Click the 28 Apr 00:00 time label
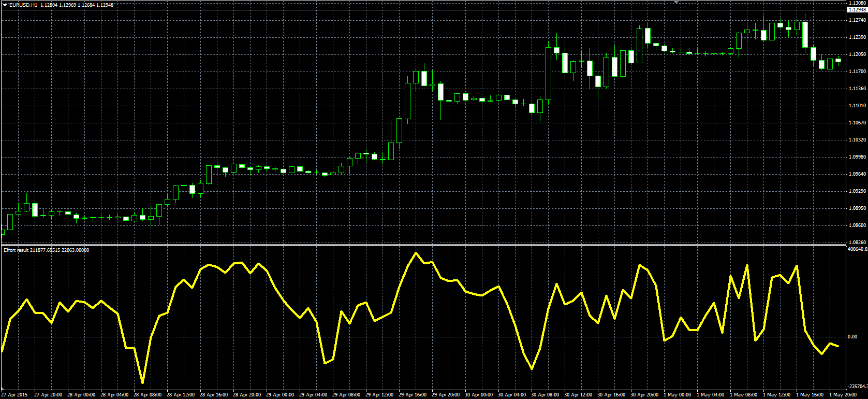The height and width of the screenshot is (399, 868). (81, 395)
